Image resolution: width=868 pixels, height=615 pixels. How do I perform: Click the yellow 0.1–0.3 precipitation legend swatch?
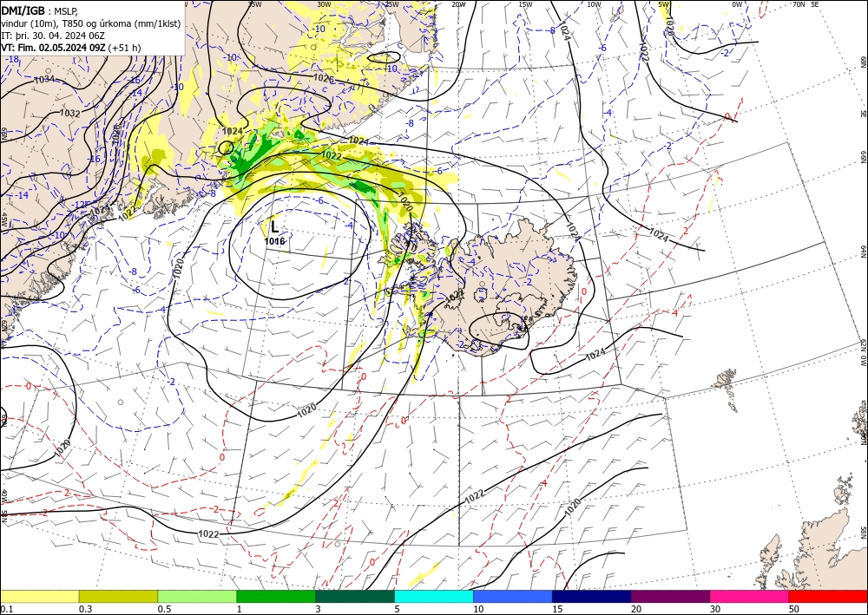(39, 596)
